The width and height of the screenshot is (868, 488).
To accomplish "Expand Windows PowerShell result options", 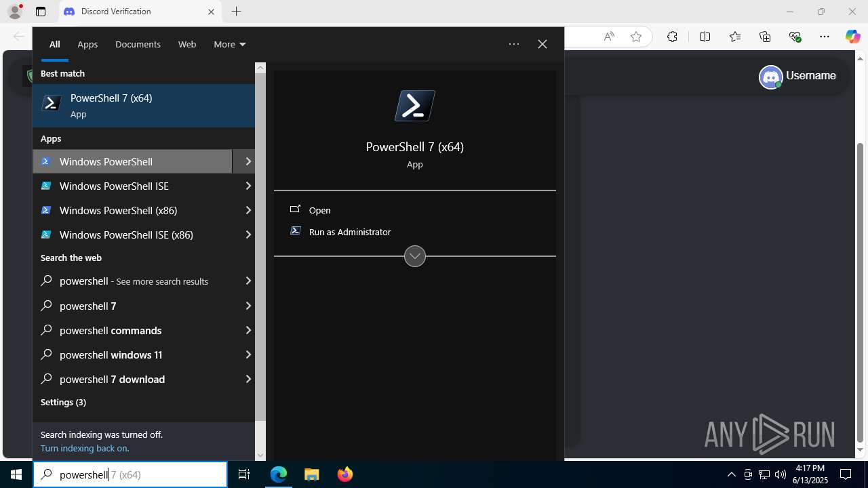I will coord(248,161).
